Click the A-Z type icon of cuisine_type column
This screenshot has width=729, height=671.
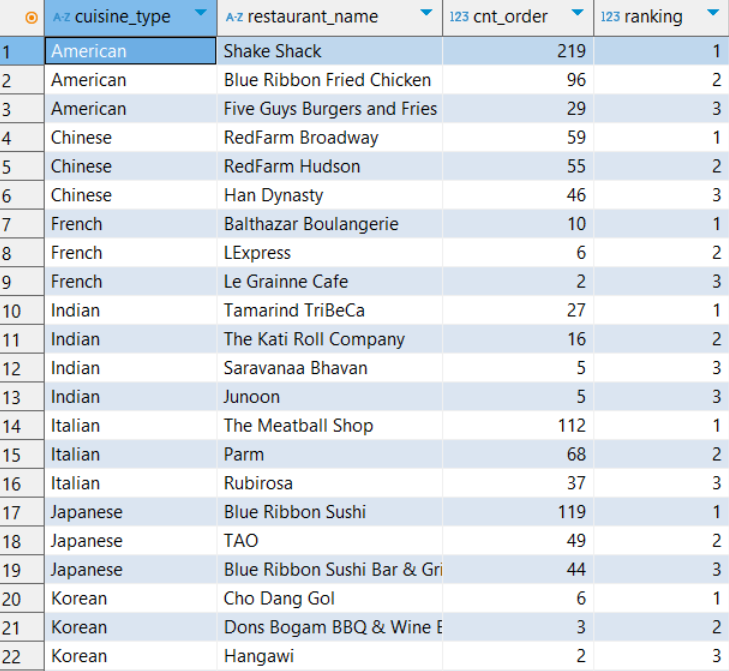pos(61,18)
